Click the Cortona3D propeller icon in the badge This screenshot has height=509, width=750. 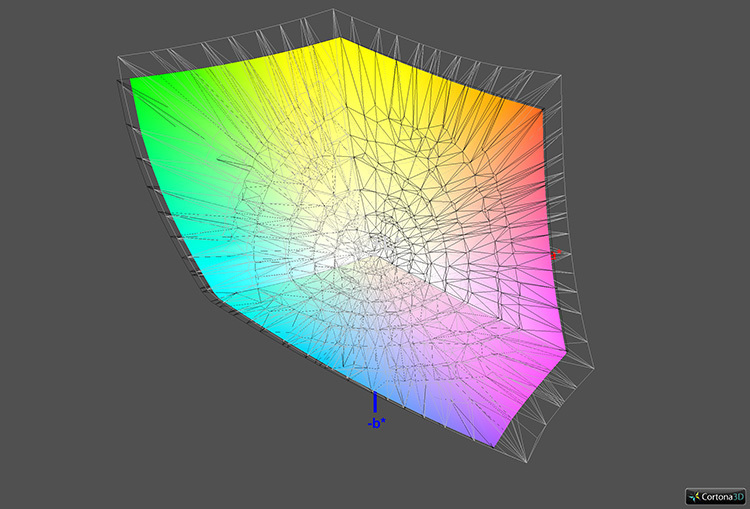coord(695,495)
